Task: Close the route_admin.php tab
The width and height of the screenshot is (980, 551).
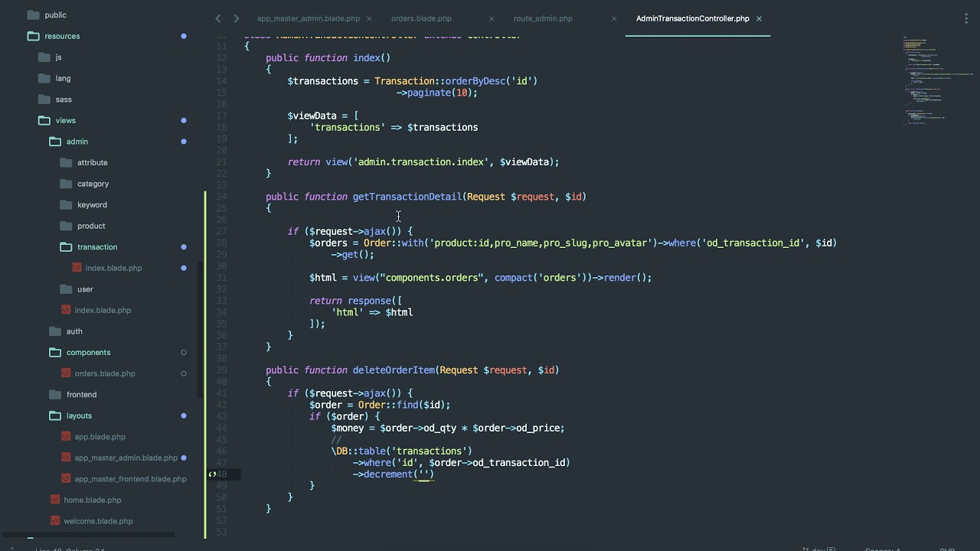Action: (614, 18)
